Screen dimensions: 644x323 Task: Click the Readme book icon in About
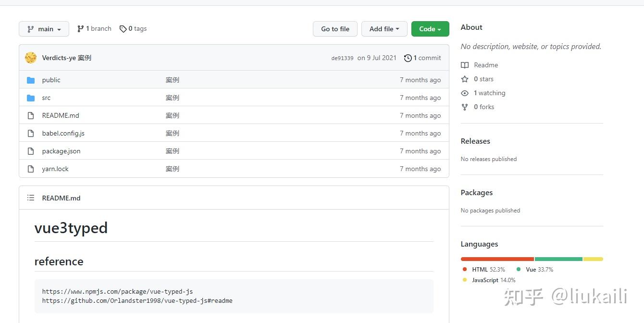pos(465,65)
